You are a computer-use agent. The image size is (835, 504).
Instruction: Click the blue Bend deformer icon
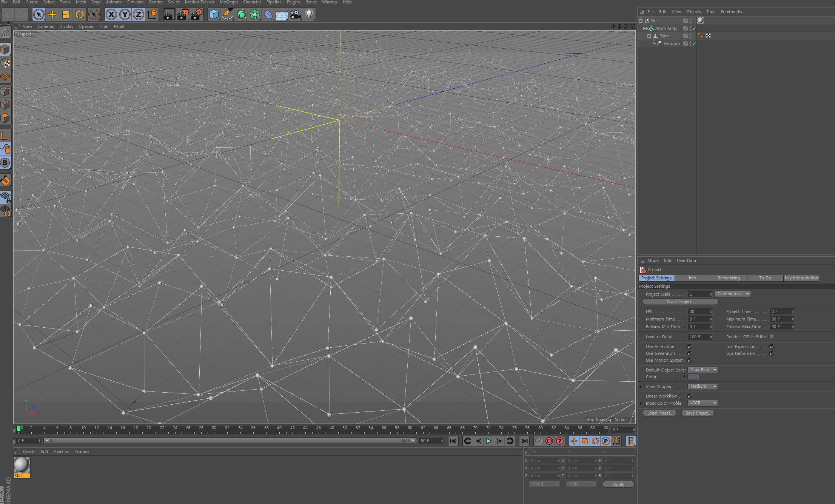click(x=268, y=15)
